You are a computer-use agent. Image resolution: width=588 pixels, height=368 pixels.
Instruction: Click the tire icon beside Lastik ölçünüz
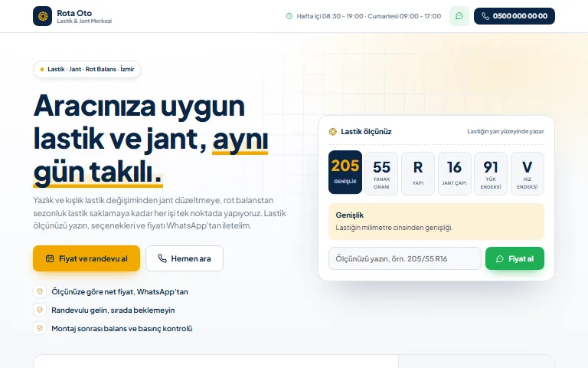pyautogui.click(x=332, y=131)
